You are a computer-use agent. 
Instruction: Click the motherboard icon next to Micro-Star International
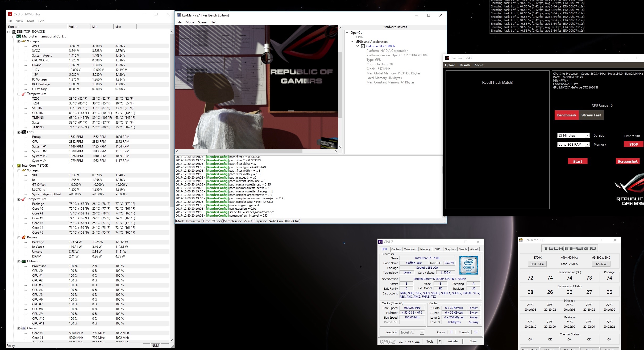pos(19,36)
